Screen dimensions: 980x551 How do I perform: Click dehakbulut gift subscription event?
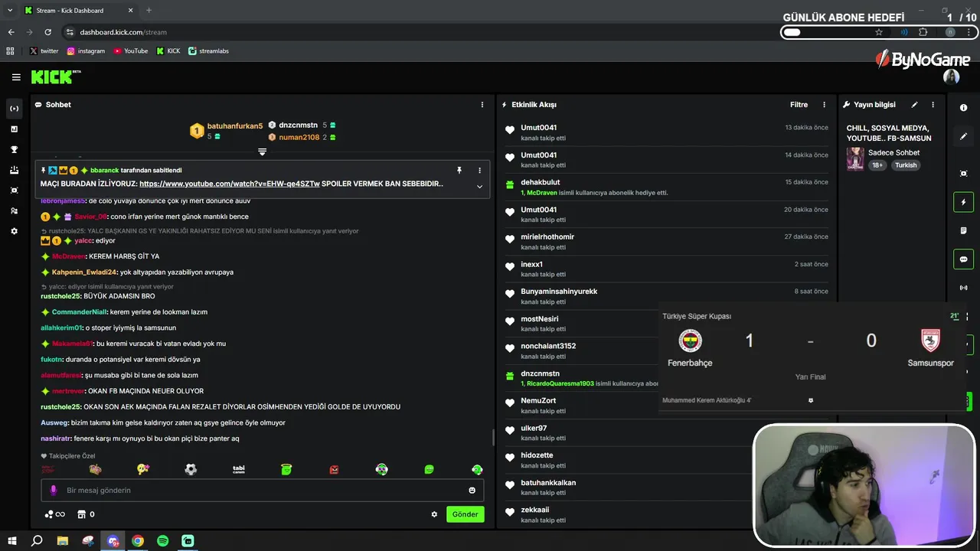point(666,187)
